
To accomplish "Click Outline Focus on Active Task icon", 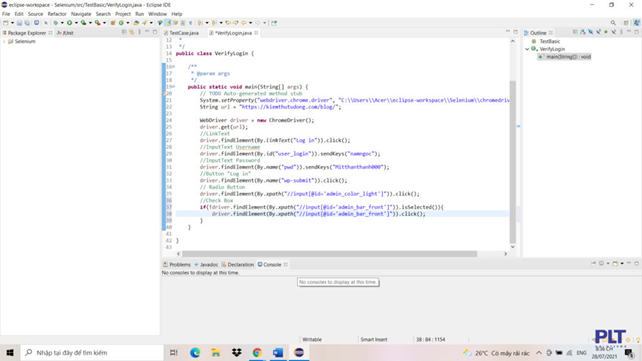I will (x=575, y=32).
